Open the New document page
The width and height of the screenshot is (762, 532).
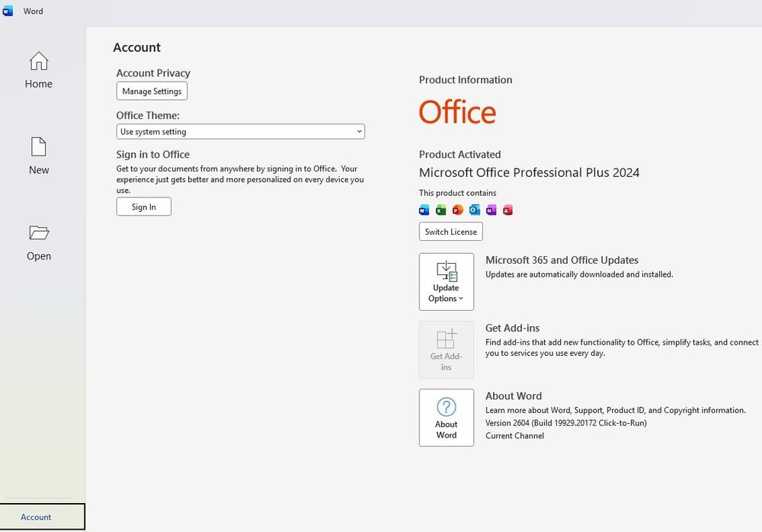[x=38, y=156]
